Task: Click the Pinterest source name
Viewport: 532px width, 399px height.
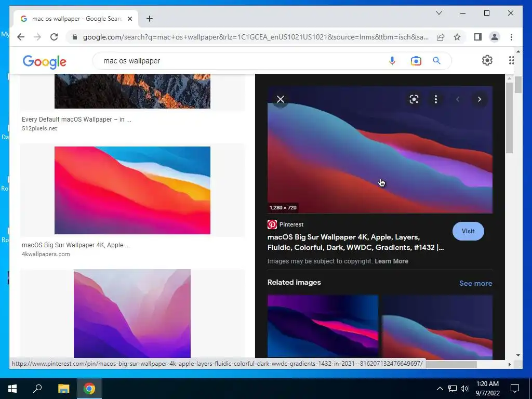Action: pos(291,224)
